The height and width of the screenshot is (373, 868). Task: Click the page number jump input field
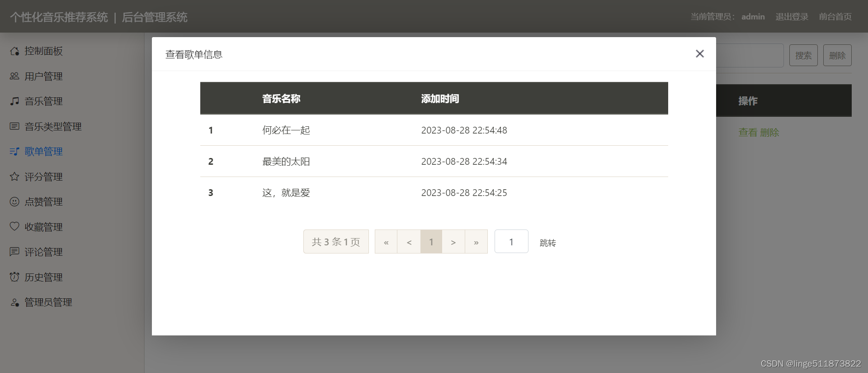click(511, 241)
